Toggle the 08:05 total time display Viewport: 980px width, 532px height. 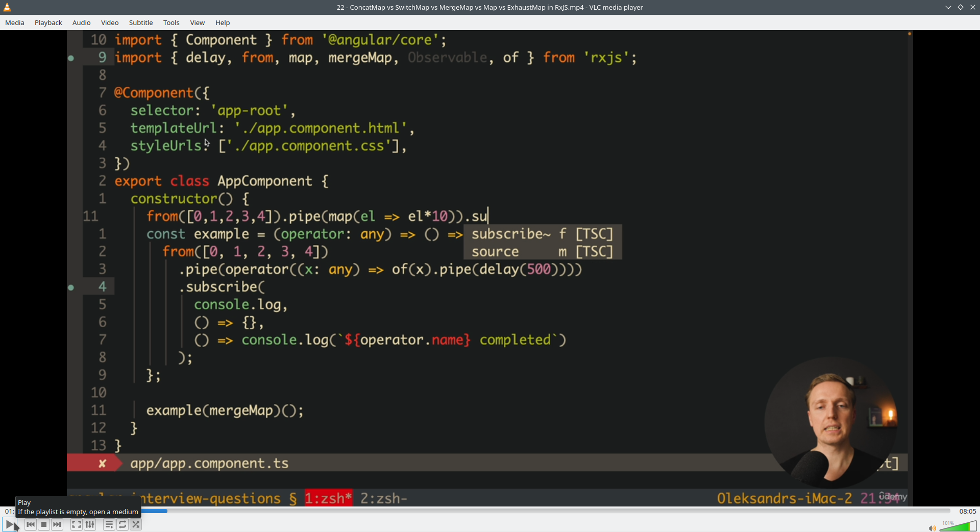pos(967,511)
